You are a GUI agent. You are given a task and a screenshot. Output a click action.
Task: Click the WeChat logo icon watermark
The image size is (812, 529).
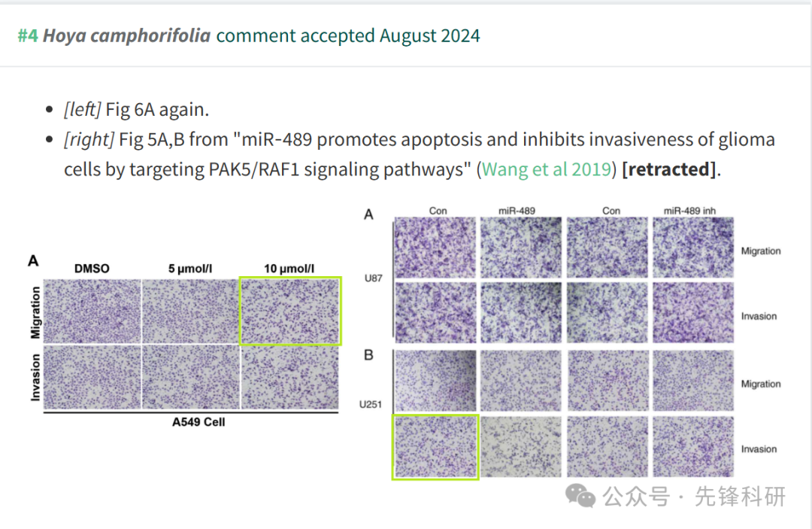coord(580,496)
